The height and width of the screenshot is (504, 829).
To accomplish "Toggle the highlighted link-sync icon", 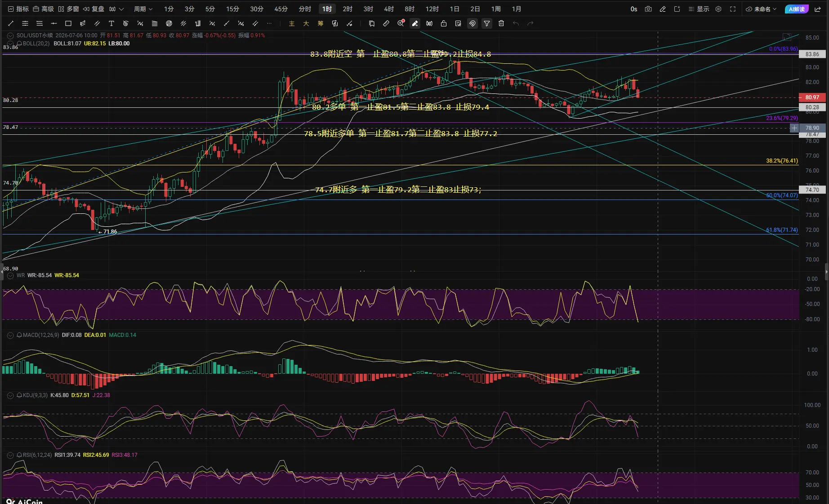I will coord(472,23).
